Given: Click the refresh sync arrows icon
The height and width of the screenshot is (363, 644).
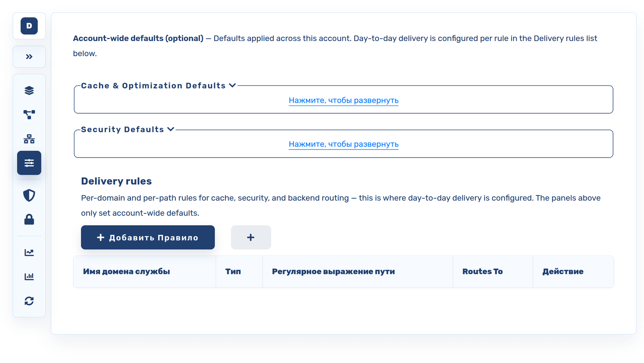Looking at the screenshot, I should point(29,301).
